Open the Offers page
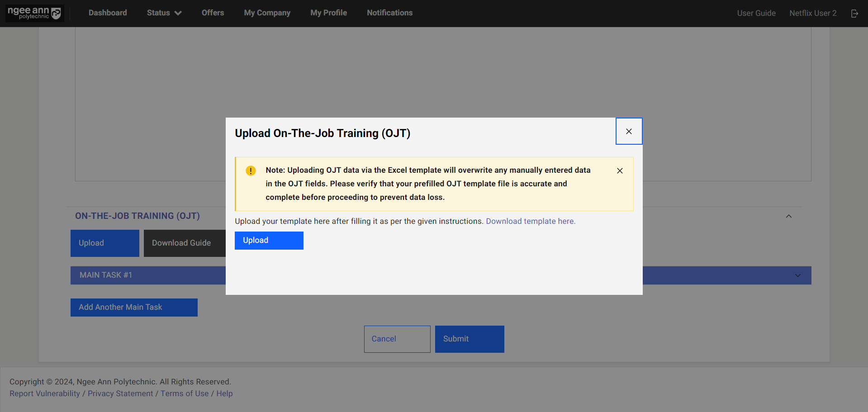This screenshot has width=868, height=412. pyautogui.click(x=213, y=13)
